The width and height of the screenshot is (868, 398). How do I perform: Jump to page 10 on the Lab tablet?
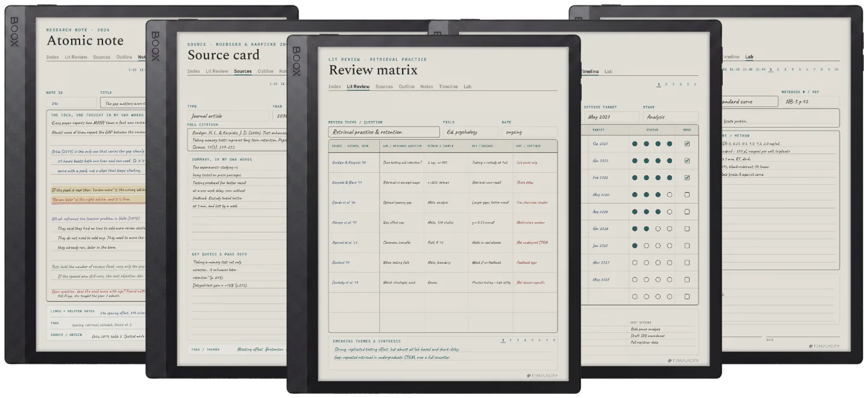pos(835,69)
